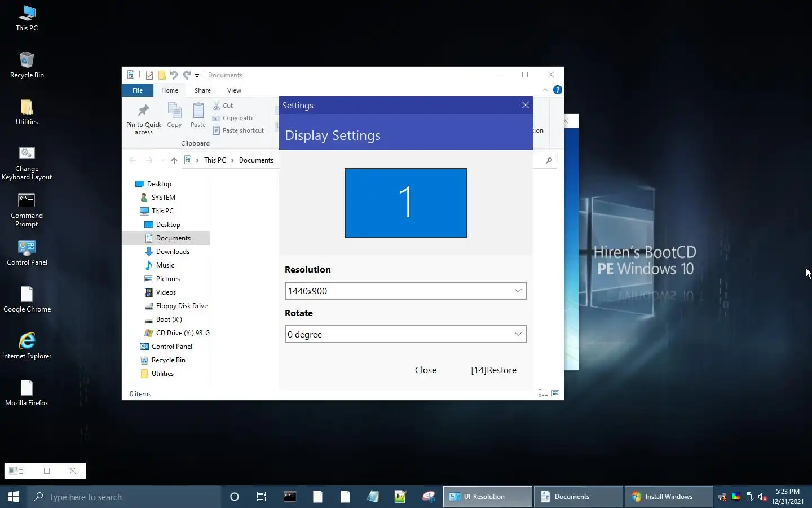
Task: Open the Control Panel desktop icon
Action: (27, 253)
